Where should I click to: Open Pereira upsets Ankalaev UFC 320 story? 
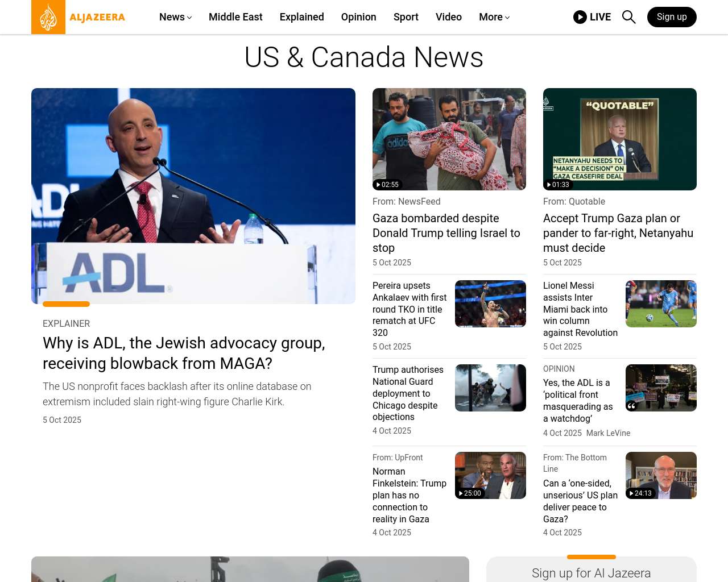(409, 309)
